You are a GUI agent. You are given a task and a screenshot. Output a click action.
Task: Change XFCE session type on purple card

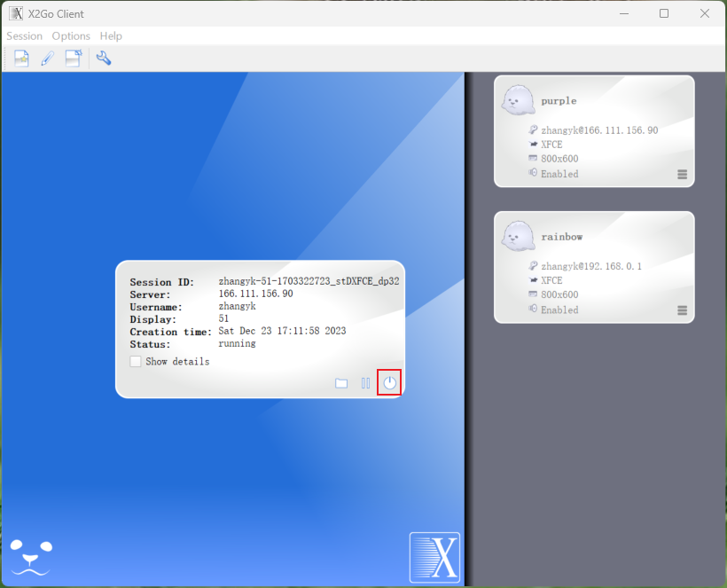point(551,145)
